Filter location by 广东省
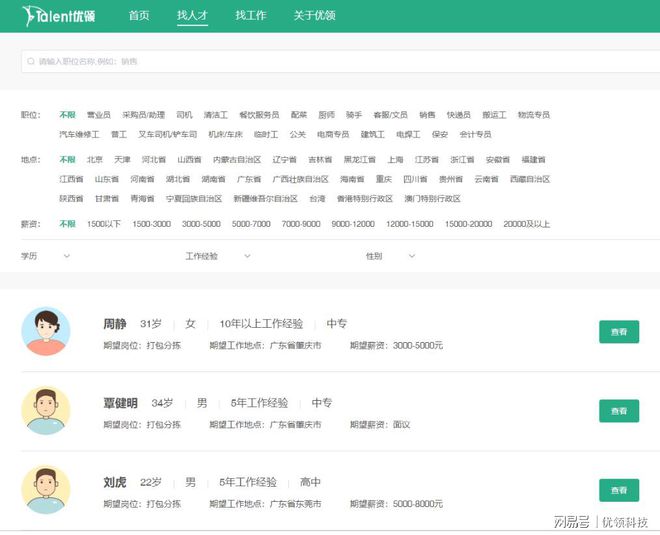Viewport: 660px width, 535px height. click(249, 179)
